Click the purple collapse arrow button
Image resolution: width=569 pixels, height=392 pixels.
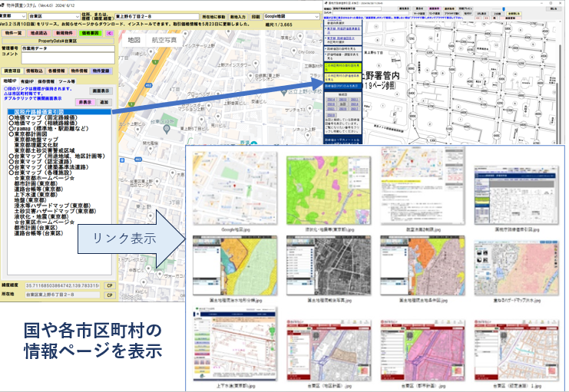point(110,34)
